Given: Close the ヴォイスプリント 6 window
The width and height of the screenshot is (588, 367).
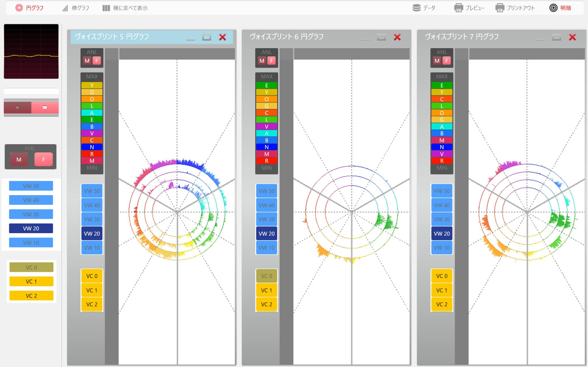Looking at the screenshot, I should click(397, 37).
